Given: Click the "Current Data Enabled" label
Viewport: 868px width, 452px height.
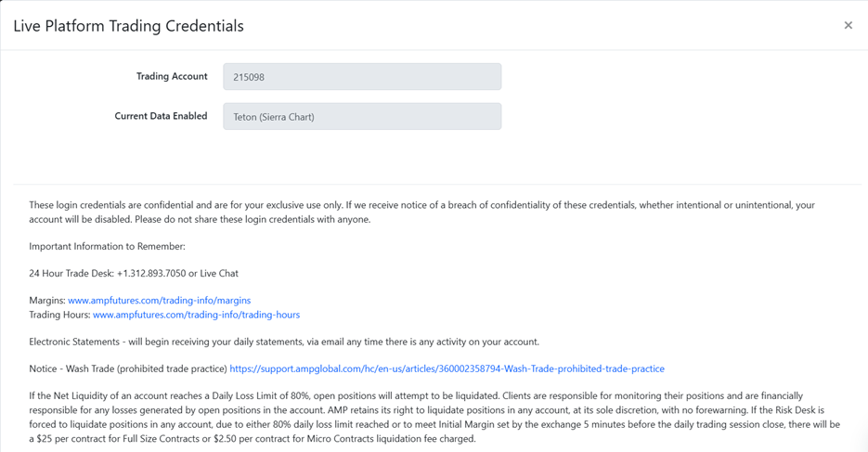Looking at the screenshot, I should [x=161, y=116].
